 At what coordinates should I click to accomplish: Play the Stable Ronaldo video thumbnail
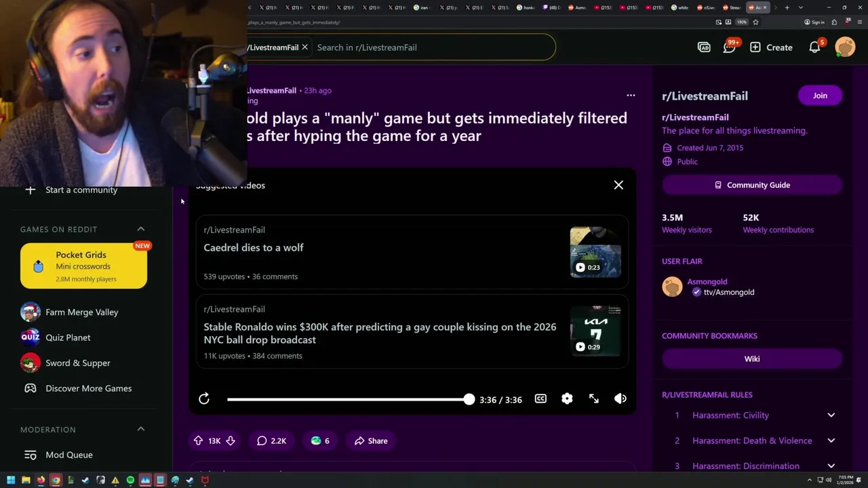click(x=595, y=331)
